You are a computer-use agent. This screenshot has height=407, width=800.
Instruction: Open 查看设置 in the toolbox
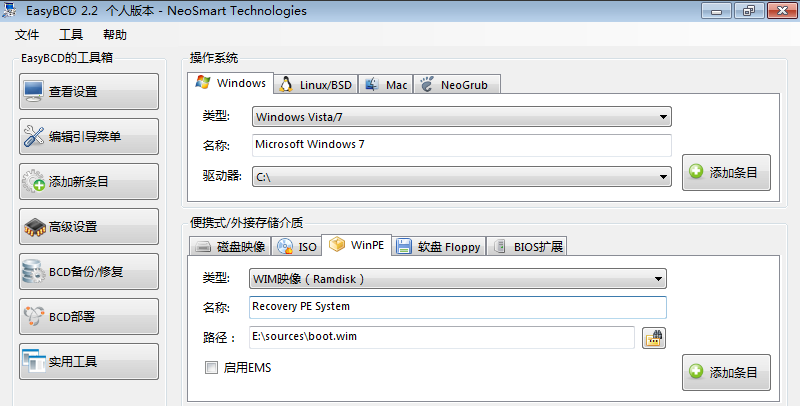89,91
